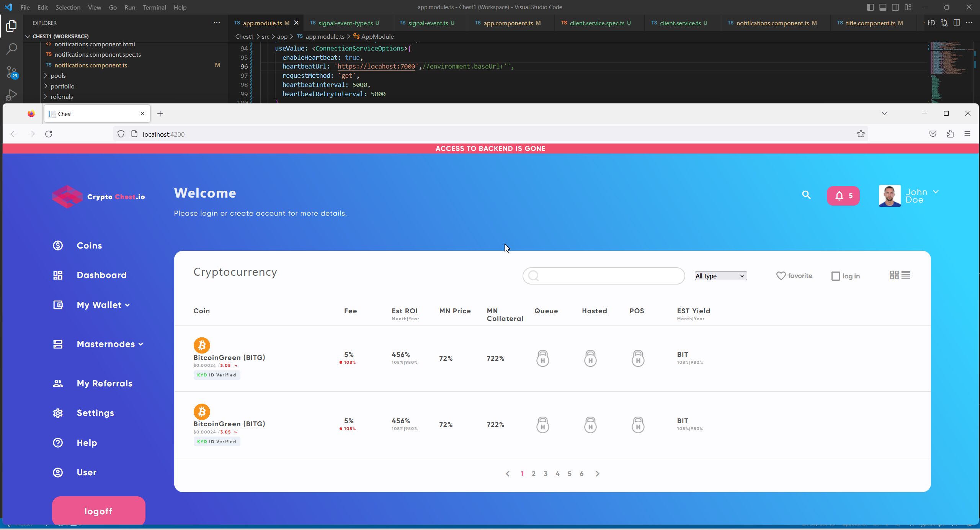
Task: Check the log in checkbox
Action: tap(835, 276)
